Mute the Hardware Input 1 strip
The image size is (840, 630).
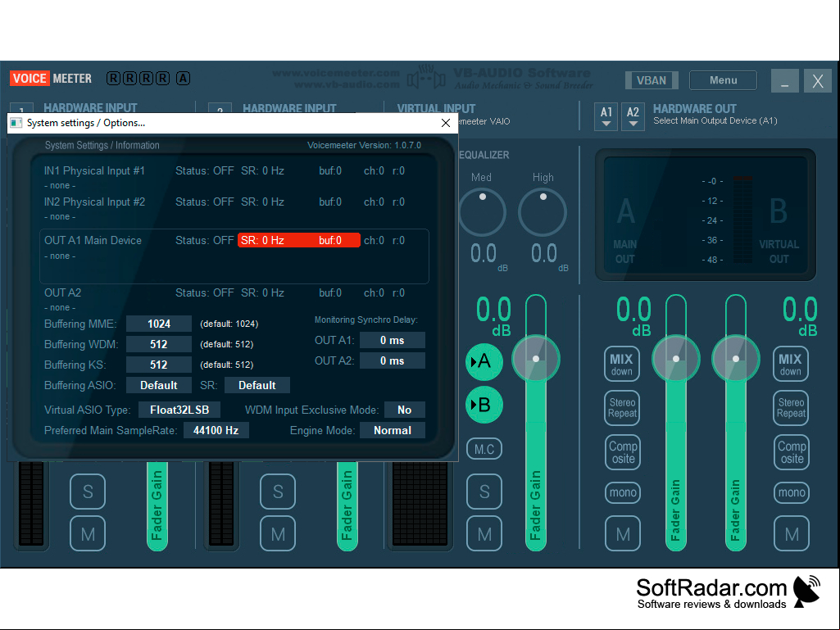[x=88, y=533]
